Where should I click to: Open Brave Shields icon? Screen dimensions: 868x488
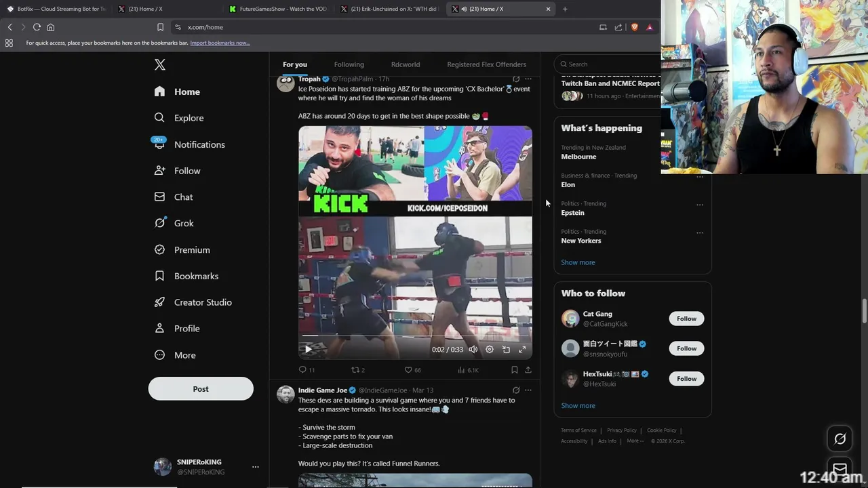tap(635, 27)
